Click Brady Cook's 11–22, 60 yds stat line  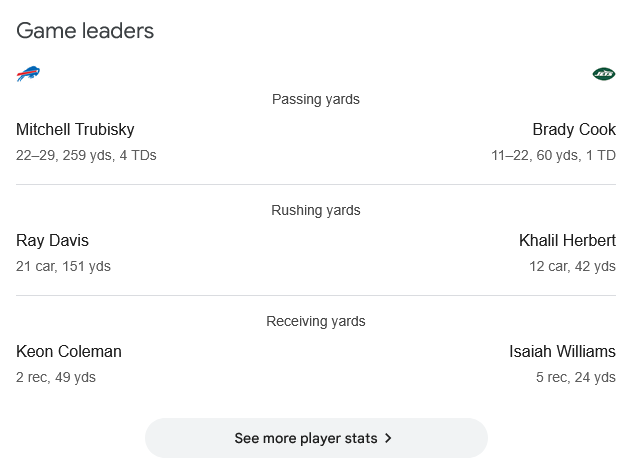[553, 156]
